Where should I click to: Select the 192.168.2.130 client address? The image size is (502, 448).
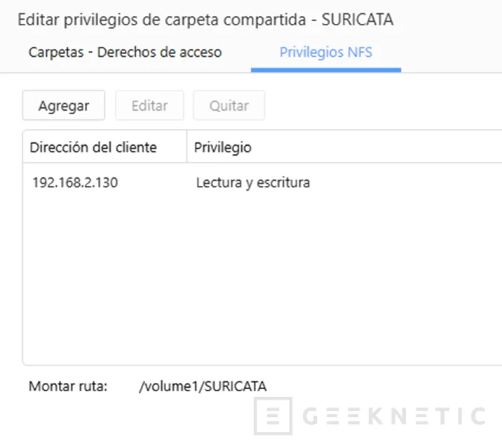coord(75,183)
